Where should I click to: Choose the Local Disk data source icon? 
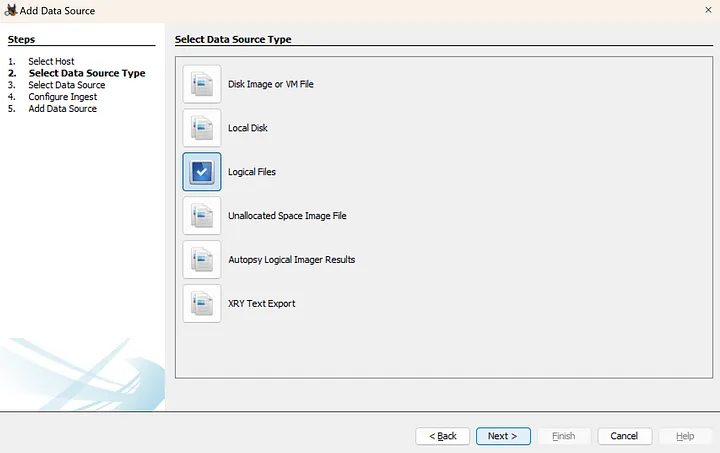(202, 128)
